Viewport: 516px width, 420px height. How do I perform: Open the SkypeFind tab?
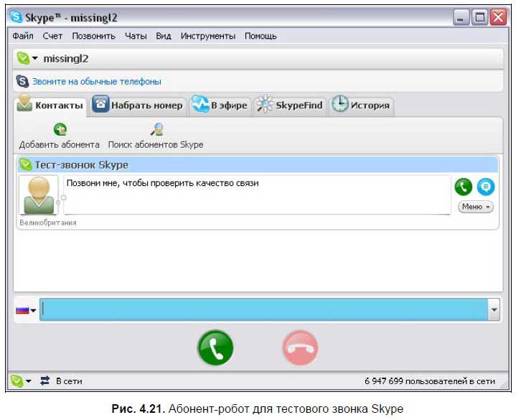point(291,106)
